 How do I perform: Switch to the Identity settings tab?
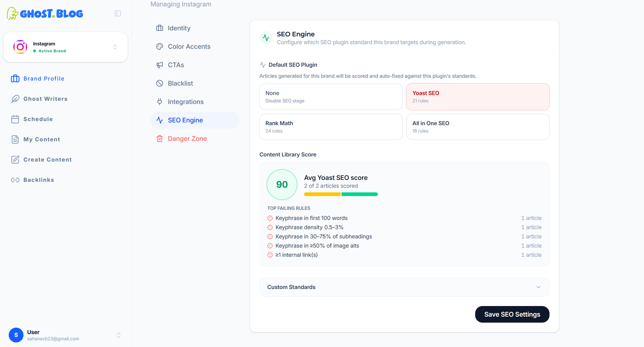click(195, 28)
